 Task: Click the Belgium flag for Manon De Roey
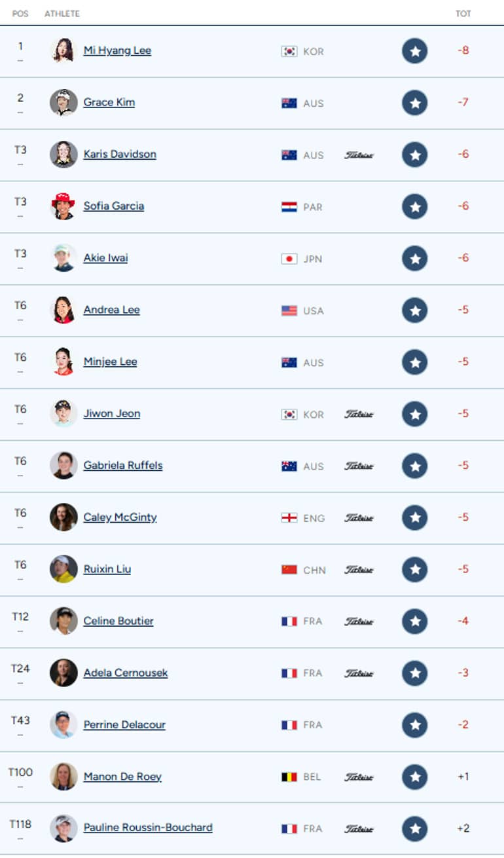289,777
